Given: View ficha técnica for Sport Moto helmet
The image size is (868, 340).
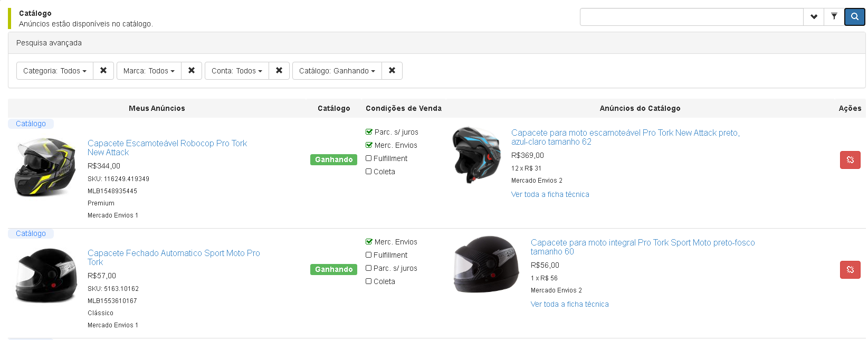Looking at the screenshot, I should pos(570,304).
